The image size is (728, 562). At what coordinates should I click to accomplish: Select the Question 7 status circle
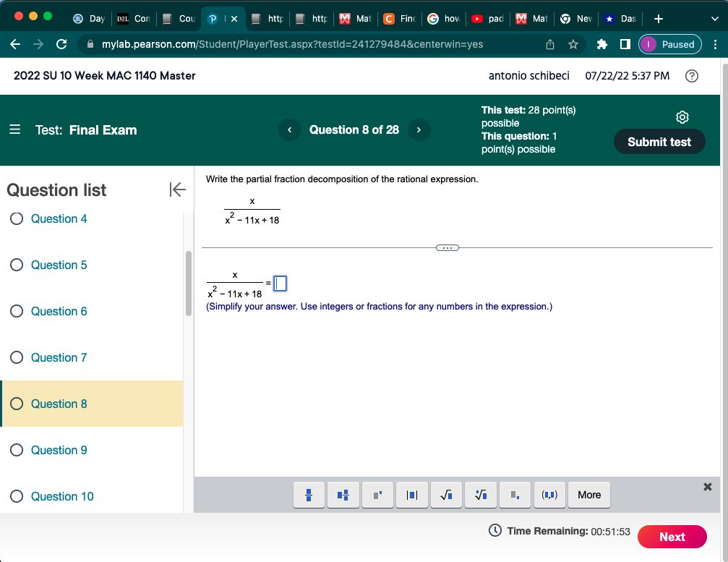[x=16, y=357]
